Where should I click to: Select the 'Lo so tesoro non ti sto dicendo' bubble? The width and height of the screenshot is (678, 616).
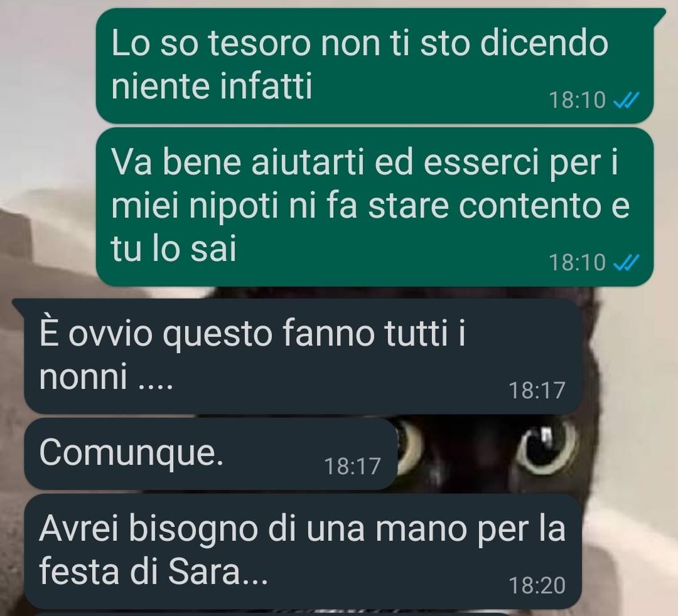pos(374,66)
